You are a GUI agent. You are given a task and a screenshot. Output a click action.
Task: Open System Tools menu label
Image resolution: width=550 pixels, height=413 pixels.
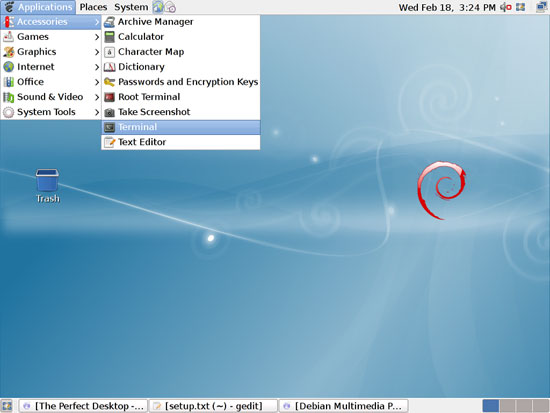pos(46,112)
